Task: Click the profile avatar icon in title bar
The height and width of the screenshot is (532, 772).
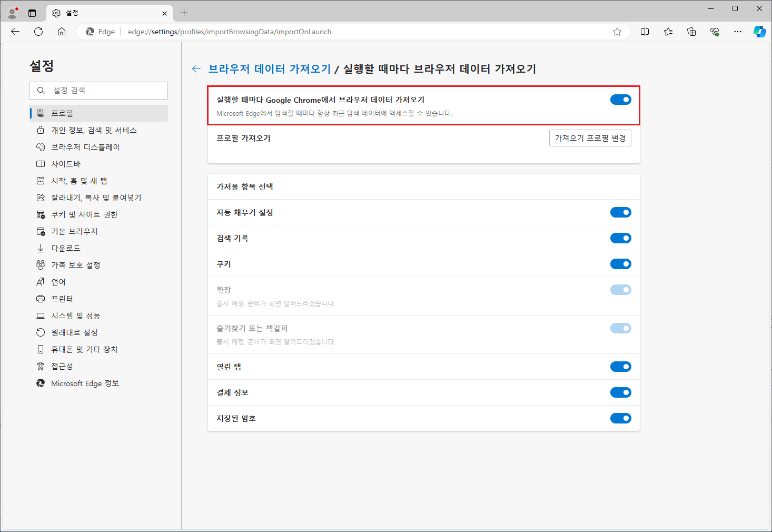Action: [13, 13]
